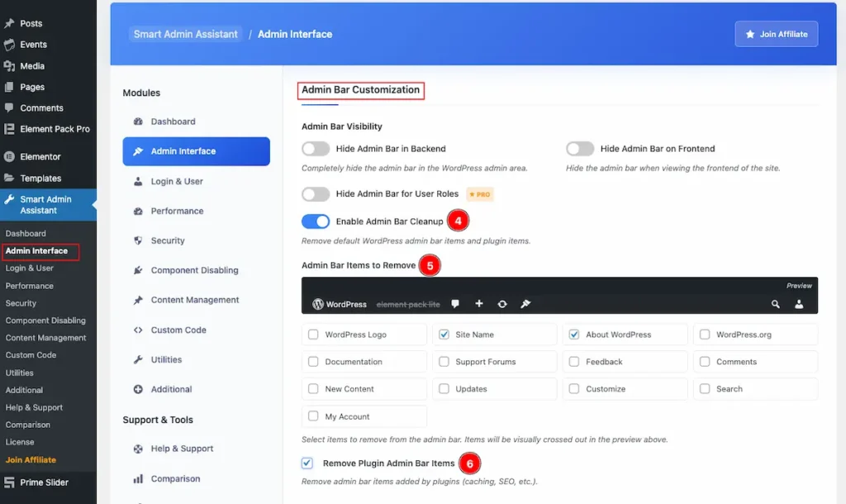Check the My Account checkbox
Screen dimensions: 846x504
click(313, 416)
